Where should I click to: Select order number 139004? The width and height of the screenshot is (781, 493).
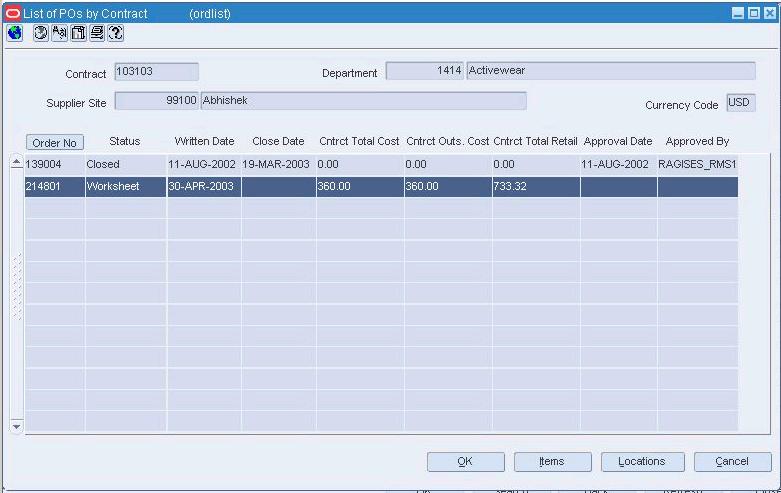pyautogui.click(x=55, y=164)
